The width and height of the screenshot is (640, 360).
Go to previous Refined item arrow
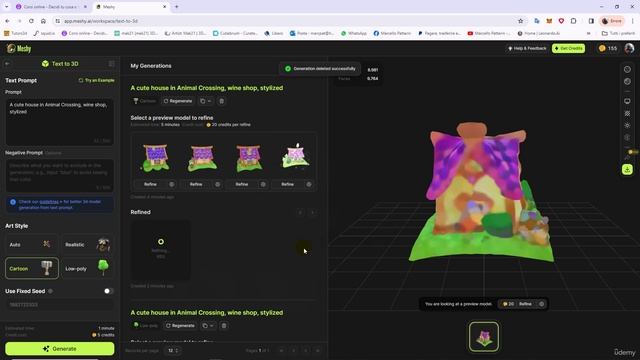[300, 212]
